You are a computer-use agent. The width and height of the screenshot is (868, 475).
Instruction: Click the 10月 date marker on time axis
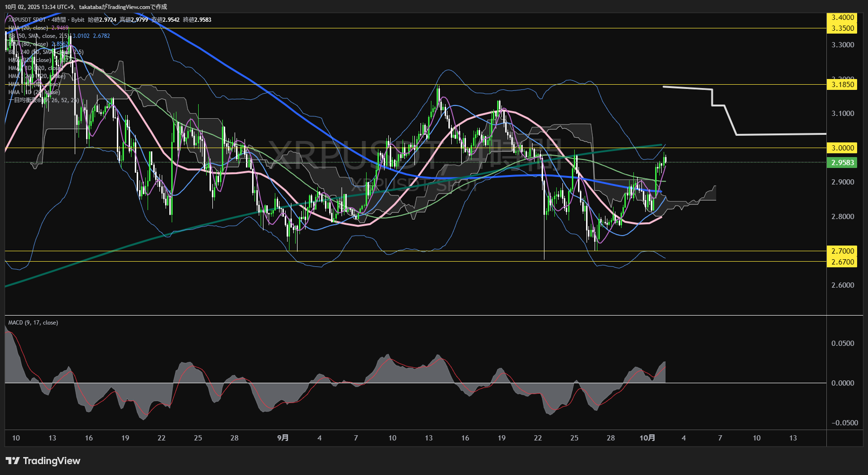[x=647, y=438]
